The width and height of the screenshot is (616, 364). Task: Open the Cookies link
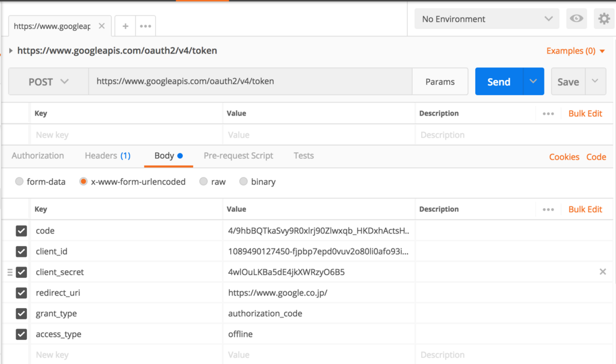coord(564,157)
